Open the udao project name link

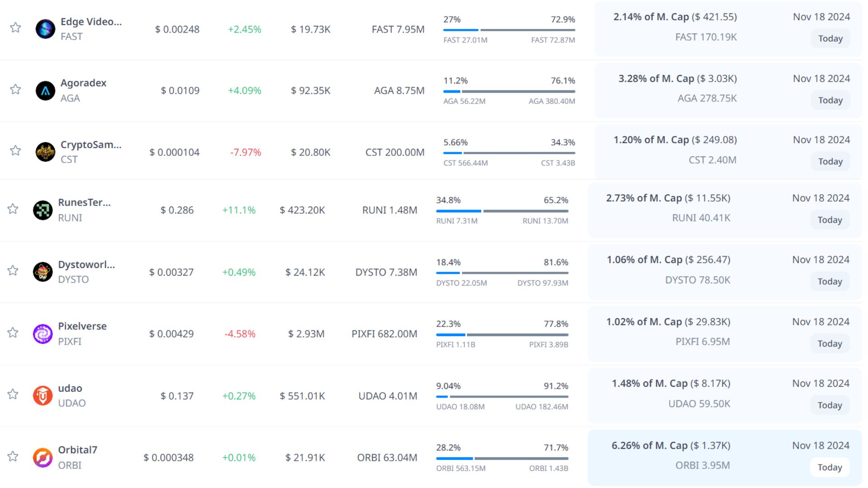click(70, 388)
